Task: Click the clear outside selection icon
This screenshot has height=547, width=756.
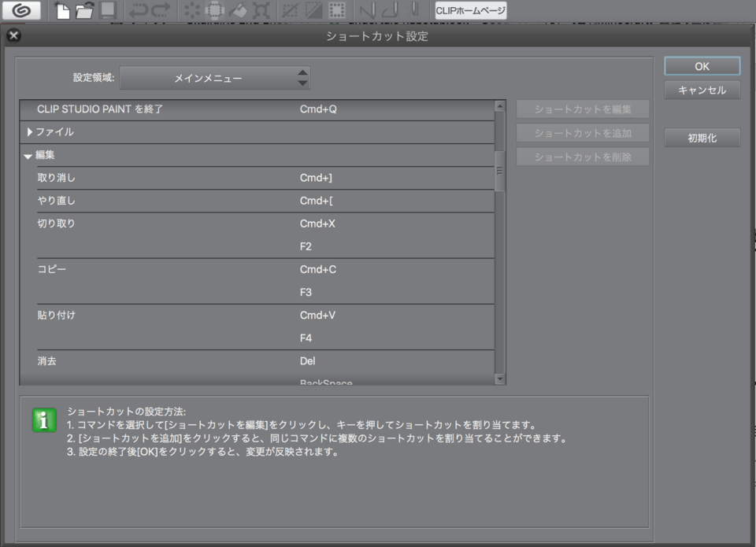Action: tap(214, 10)
